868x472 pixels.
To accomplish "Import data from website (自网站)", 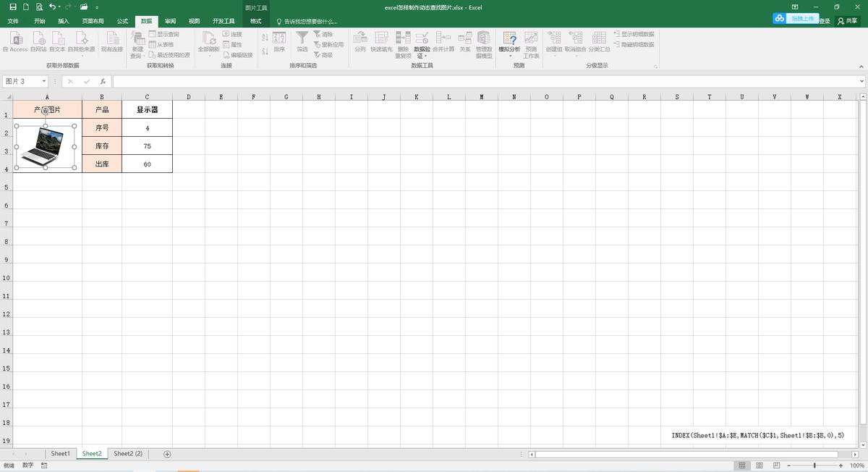I will click(38, 42).
